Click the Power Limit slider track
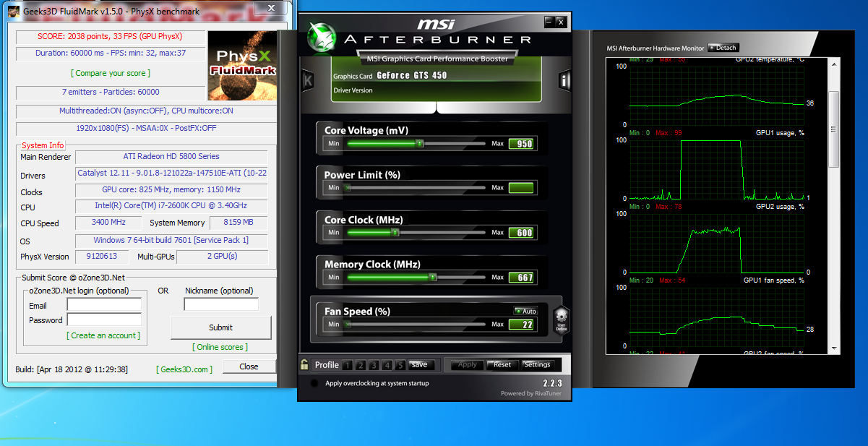868x446 pixels. point(415,188)
